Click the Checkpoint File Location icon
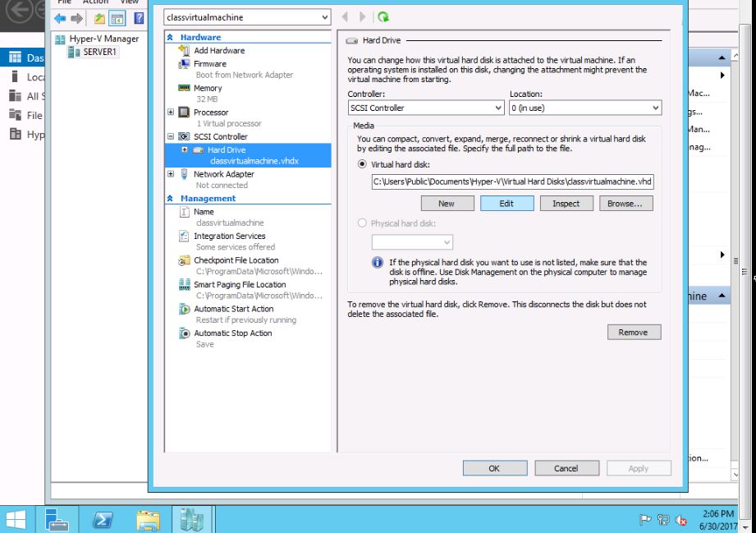 [184, 260]
